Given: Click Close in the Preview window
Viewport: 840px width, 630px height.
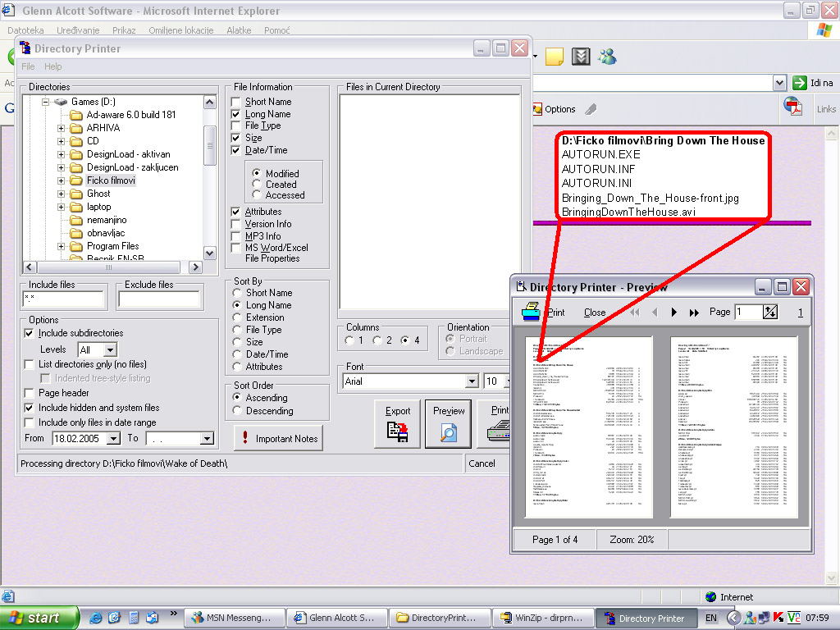Looking at the screenshot, I should click(595, 313).
